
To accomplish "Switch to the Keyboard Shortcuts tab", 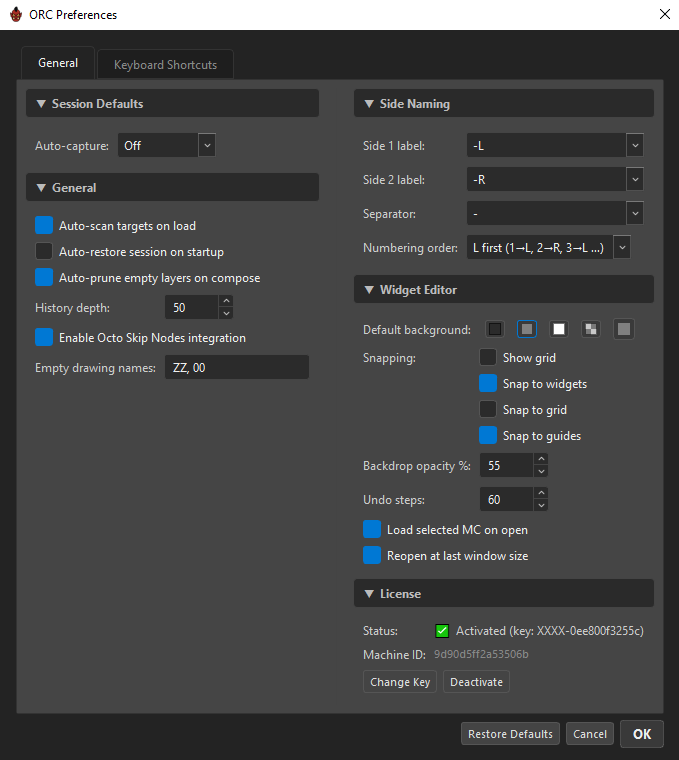I will click(x=165, y=64).
